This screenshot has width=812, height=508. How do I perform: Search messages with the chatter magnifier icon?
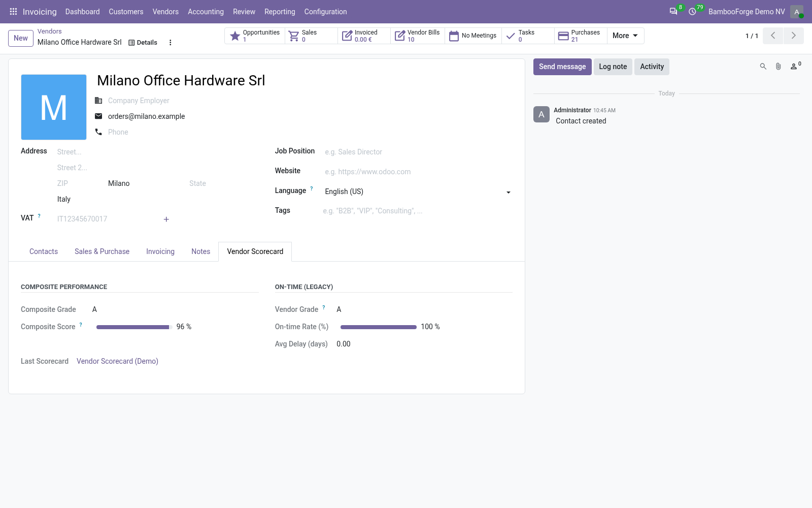(x=763, y=67)
